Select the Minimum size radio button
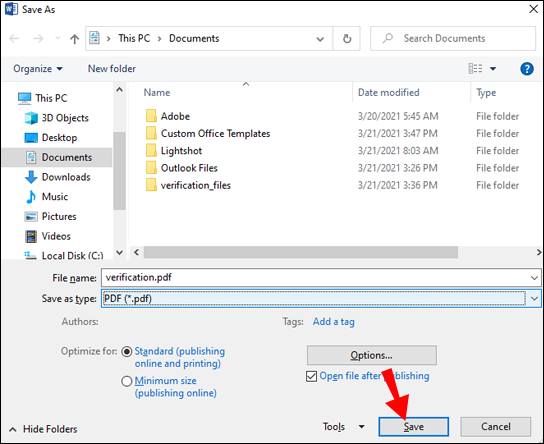The image size is (544, 444). click(x=127, y=381)
